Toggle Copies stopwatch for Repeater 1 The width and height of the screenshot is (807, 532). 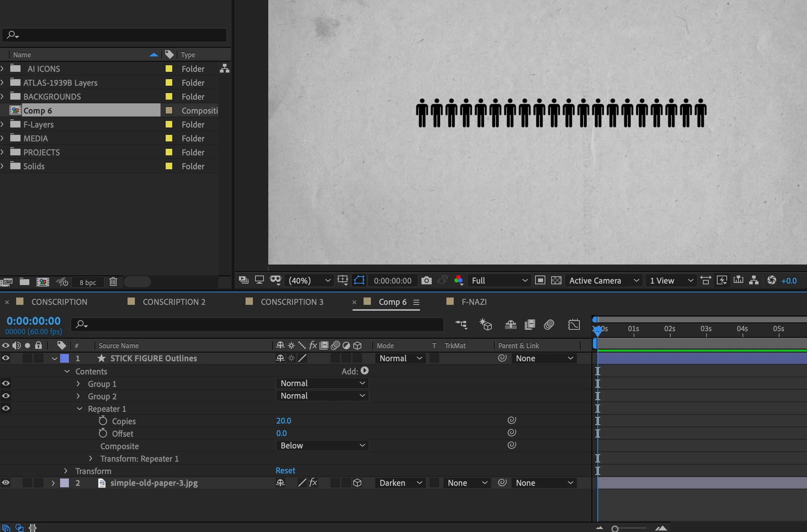coord(103,421)
